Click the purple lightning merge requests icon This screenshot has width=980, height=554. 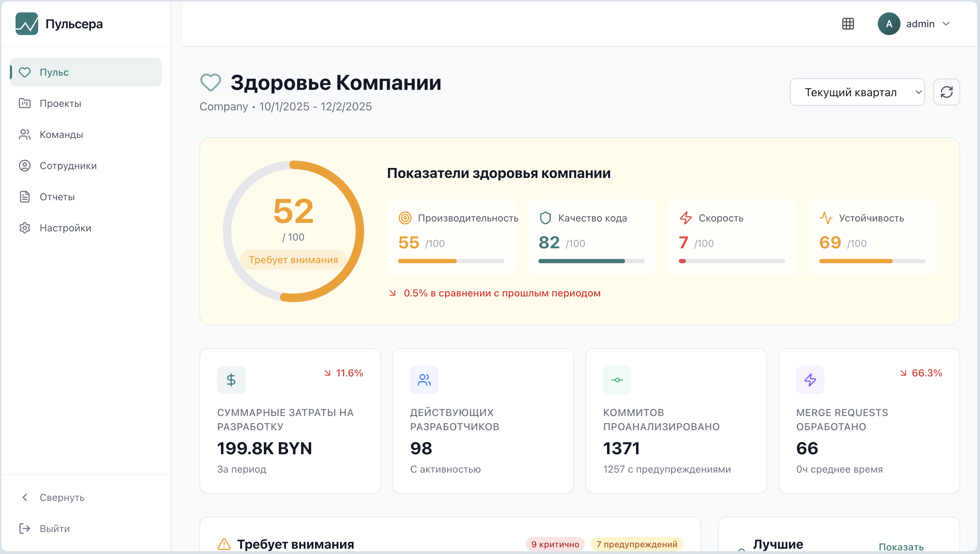810,380
